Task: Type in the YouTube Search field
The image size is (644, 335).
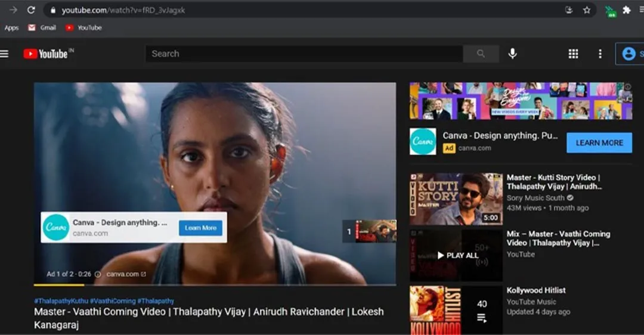Action: 304,54
